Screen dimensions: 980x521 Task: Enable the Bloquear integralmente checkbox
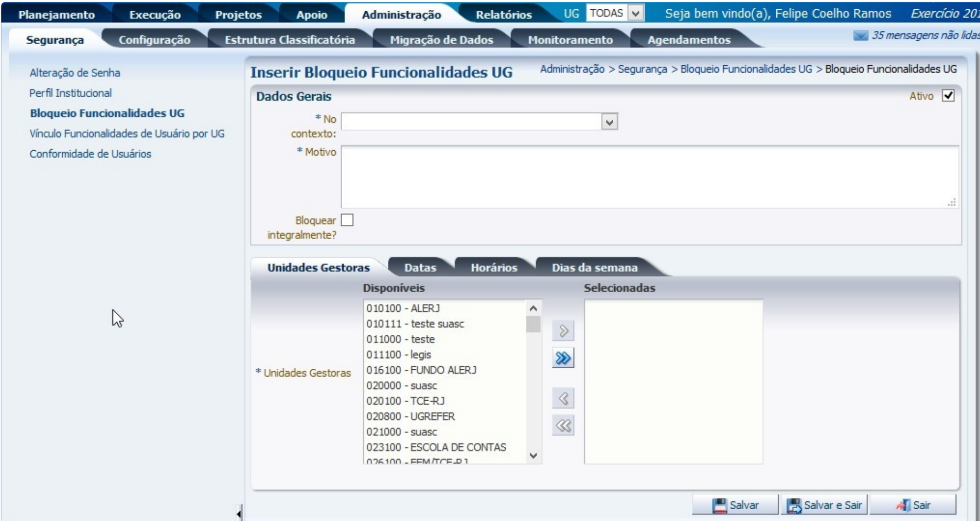(347, 220)
